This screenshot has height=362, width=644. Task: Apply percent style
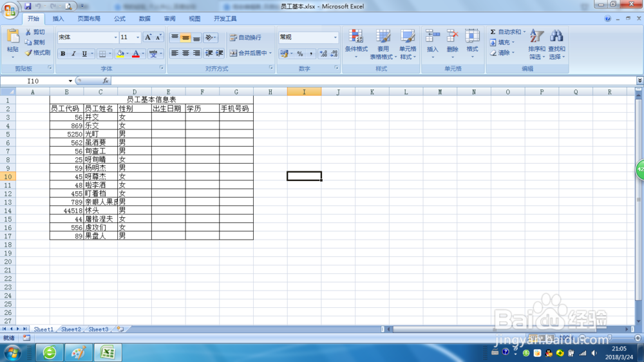[x=300, y=54]
